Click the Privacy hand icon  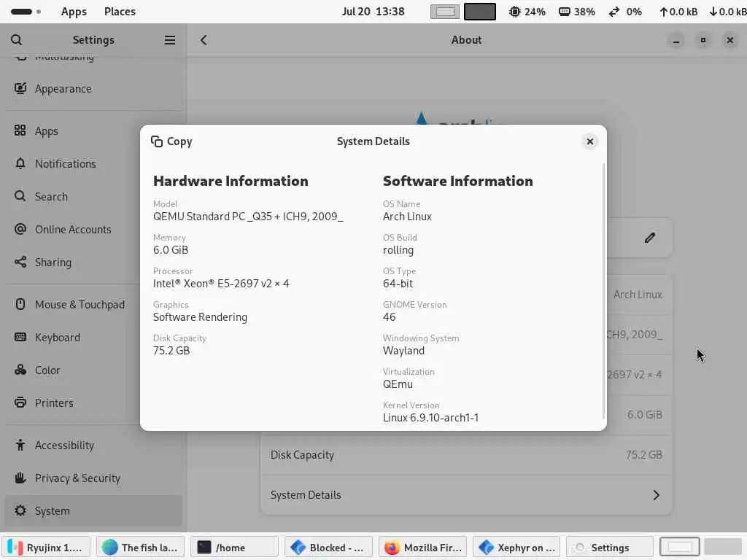(20, 478)
